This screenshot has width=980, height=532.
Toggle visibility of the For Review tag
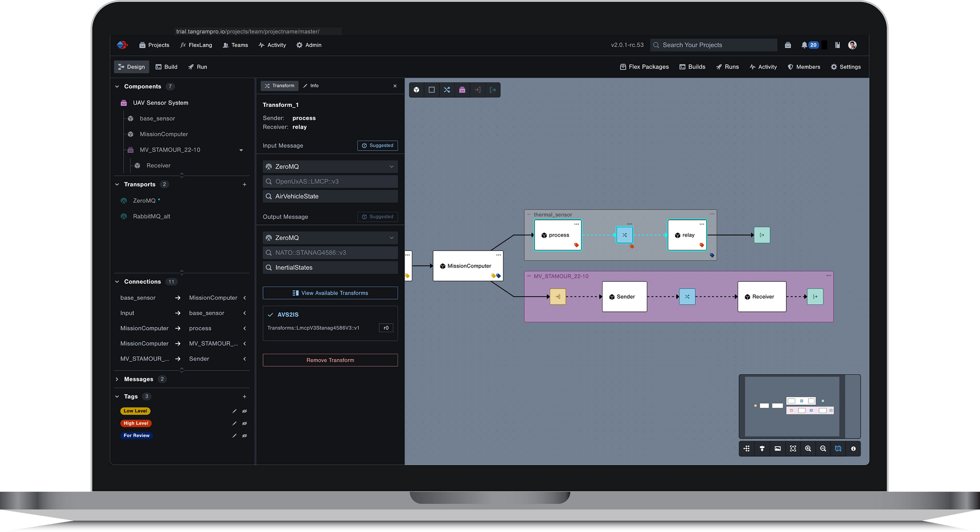click(245, 435)
